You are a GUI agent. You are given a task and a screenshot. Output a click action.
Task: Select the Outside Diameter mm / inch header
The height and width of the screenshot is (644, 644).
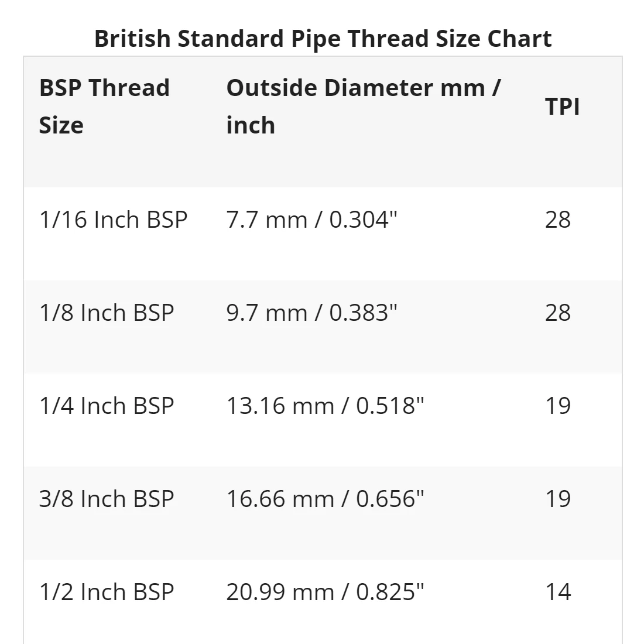tap(364, 107)
